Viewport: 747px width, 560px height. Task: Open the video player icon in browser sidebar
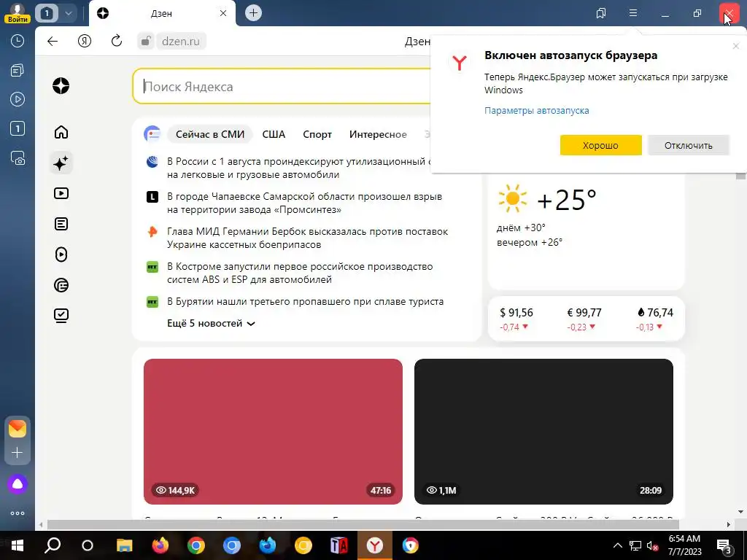(18, 99)
